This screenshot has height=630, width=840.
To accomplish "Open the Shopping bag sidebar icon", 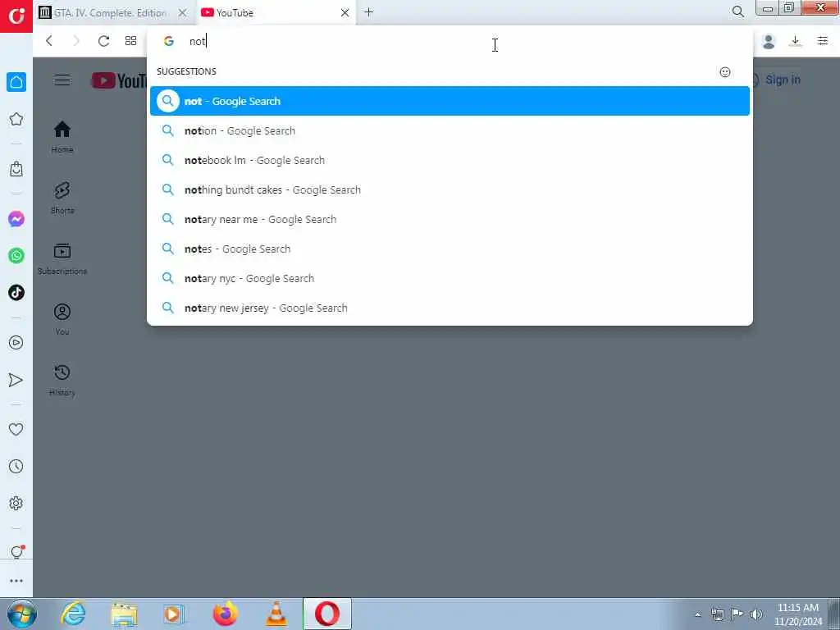I will click(16, 169).
